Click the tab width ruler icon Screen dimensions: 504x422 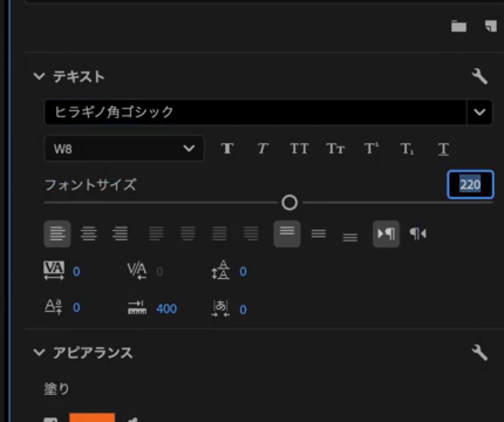137,308
